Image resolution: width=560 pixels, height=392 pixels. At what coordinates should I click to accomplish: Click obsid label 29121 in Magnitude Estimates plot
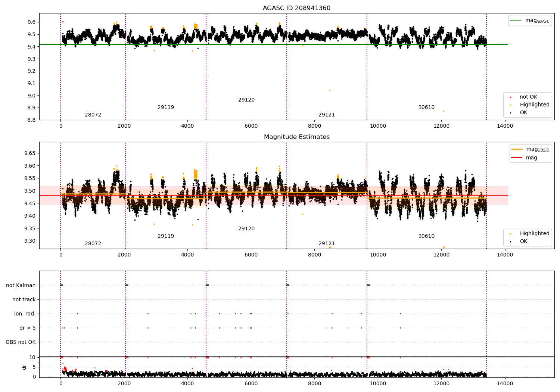[327, 244]
